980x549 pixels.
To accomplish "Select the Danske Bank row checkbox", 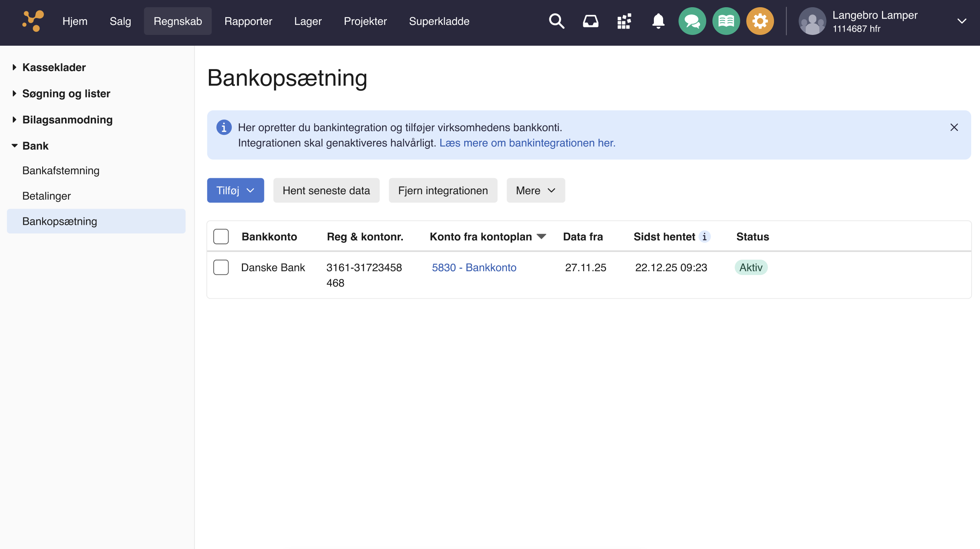I will click(221, 267).
